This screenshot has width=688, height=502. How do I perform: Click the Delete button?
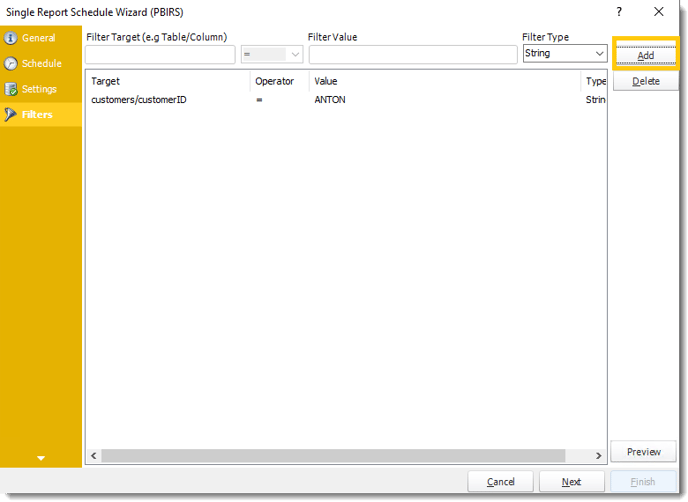click(646, 82)
